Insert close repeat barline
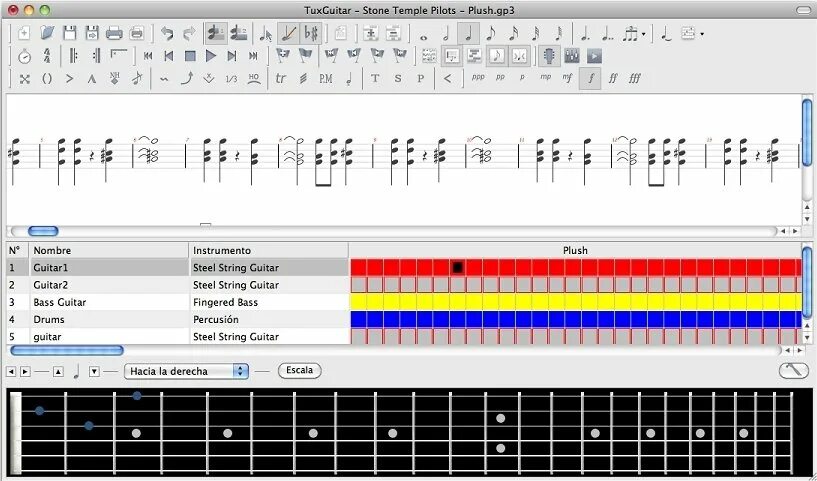This screenshot has height=481, width=817. 96,56
